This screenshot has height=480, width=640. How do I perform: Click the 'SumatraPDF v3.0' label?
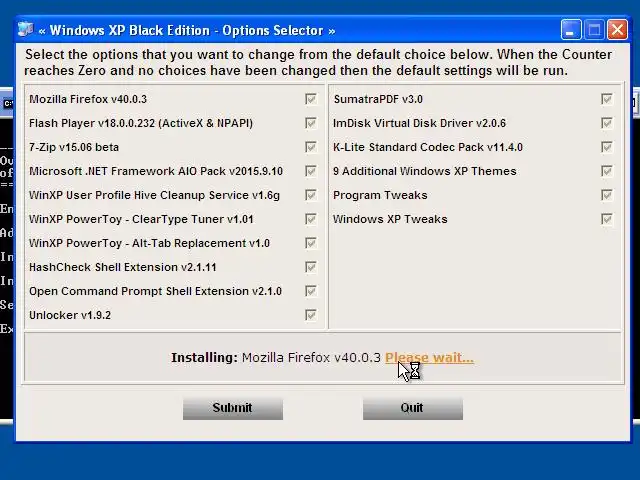pos(378,99)
